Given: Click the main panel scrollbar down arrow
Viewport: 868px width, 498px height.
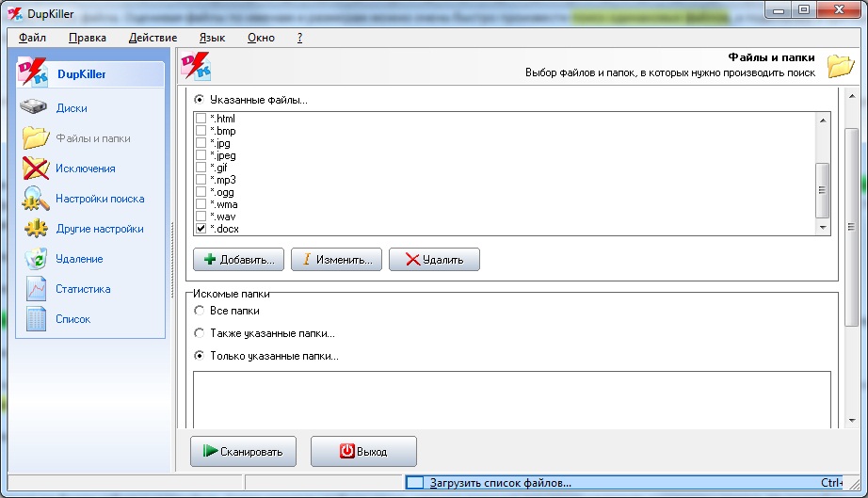Looking at the screenshot, I should (x=852, y=421).
